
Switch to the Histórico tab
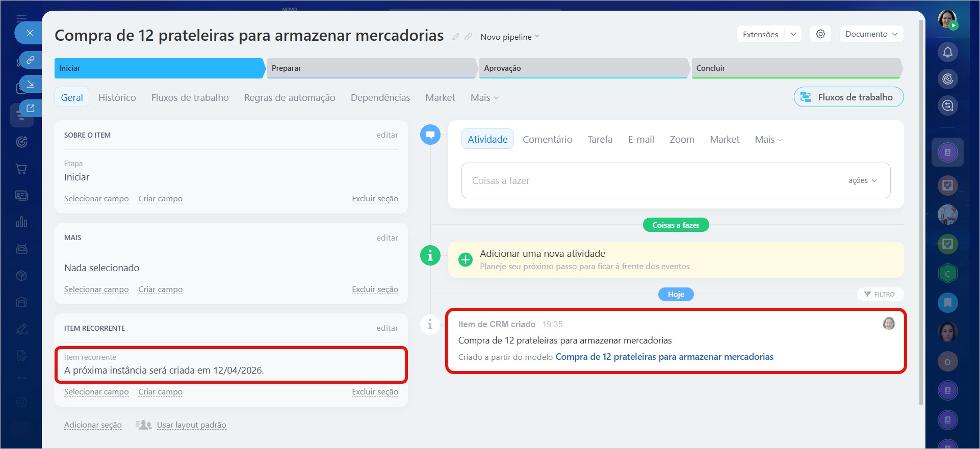click(x=117, y=97)
